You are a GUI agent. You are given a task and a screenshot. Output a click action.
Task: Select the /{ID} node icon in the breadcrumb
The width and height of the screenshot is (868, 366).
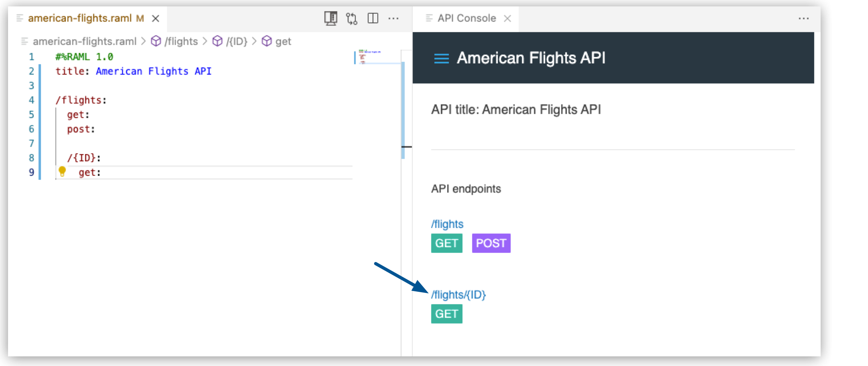[x=216, y=41]
